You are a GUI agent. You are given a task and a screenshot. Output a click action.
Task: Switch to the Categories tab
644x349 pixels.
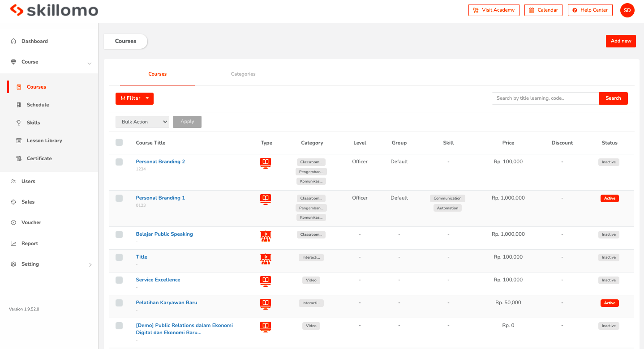(243, 74)
